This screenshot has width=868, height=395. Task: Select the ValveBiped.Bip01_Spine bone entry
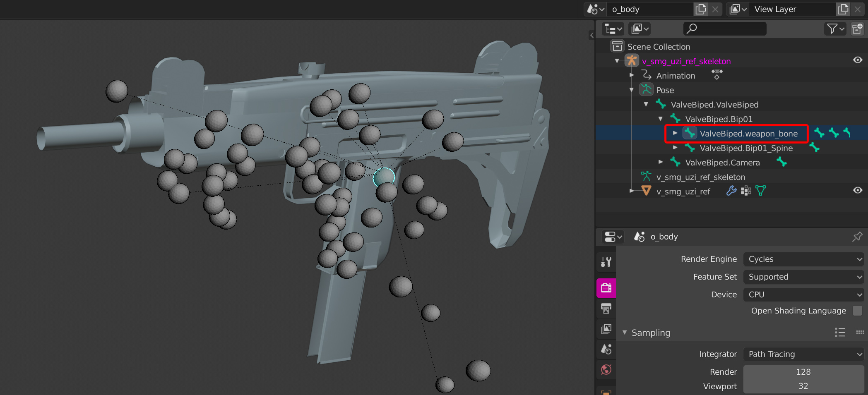click(x=746, y=148)
